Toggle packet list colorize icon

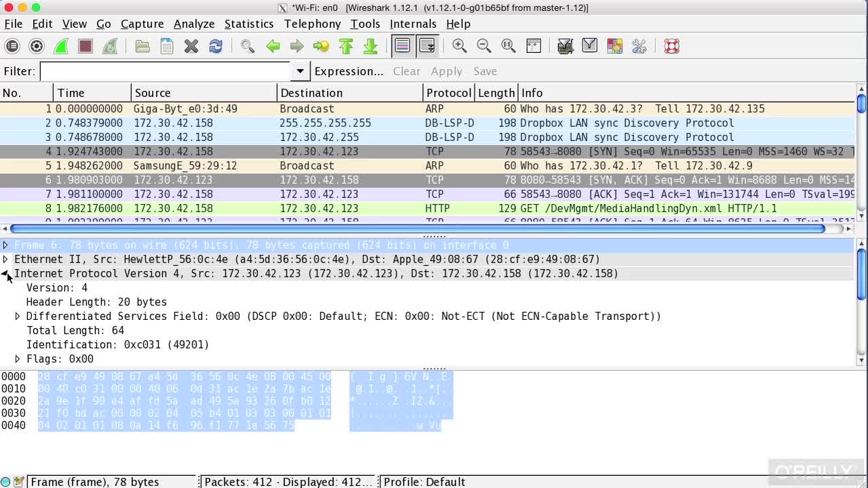coord(402,46)
